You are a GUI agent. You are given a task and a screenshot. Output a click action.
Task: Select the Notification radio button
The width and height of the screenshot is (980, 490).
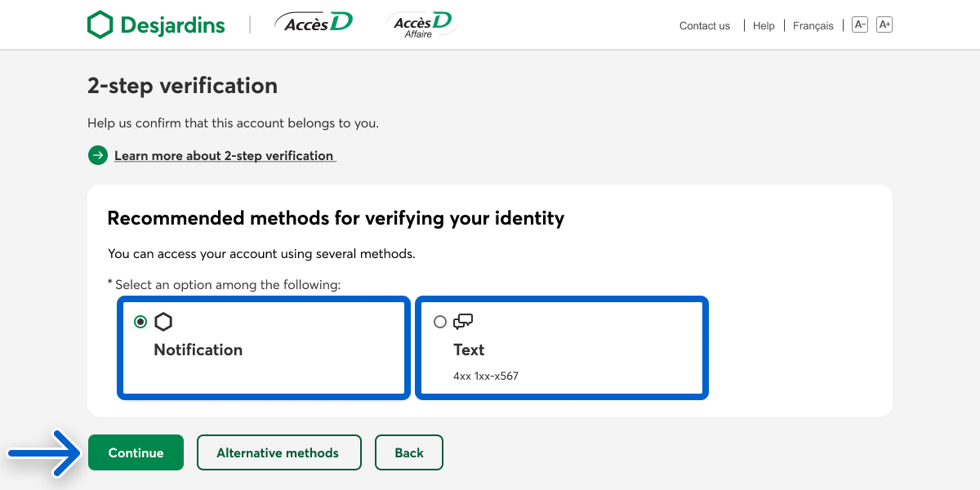[140, 322]
